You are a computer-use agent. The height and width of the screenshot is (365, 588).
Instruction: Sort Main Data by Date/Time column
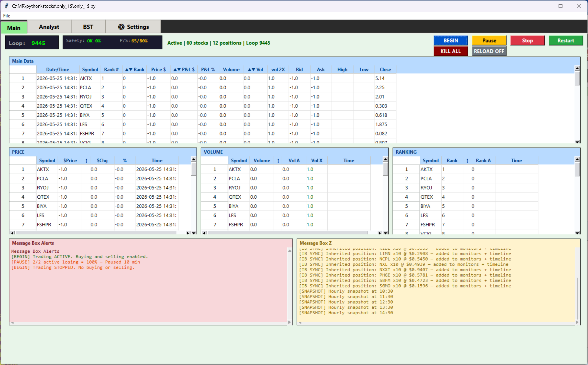click(58, 69)
